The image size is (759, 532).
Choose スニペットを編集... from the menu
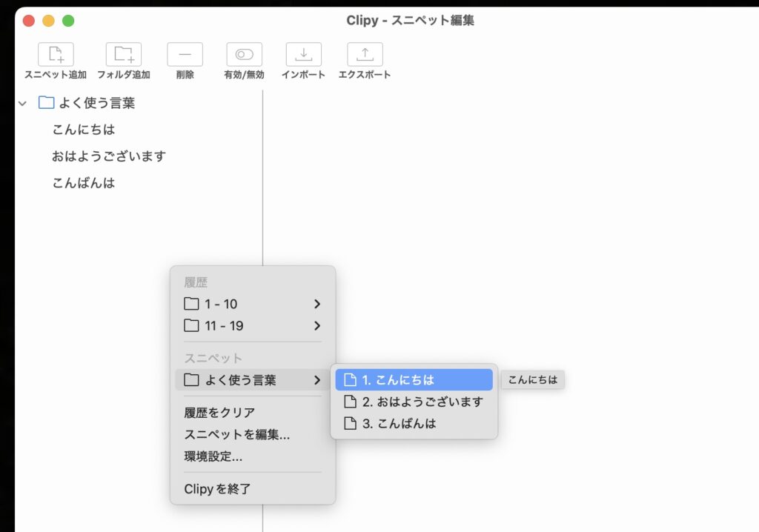(x=236, y=435)
